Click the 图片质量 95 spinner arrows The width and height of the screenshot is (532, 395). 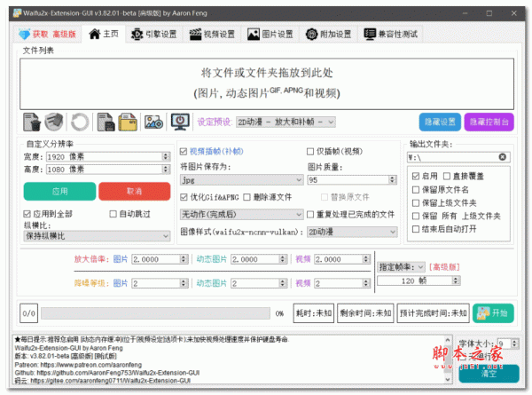[x=393, y=180]
